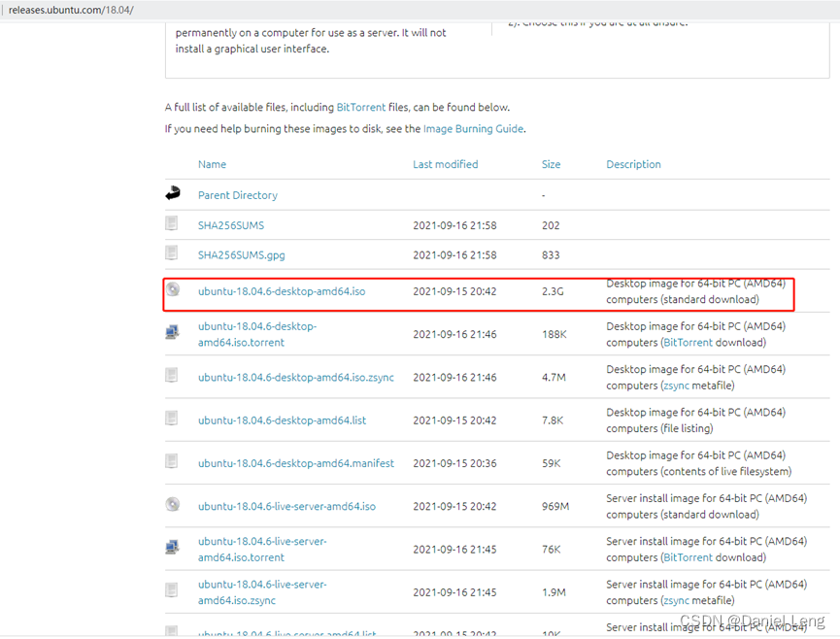Click BitTorrent link in desktop torrent description
The width and height of the screenshot is (840, 639).
(688, 342)
